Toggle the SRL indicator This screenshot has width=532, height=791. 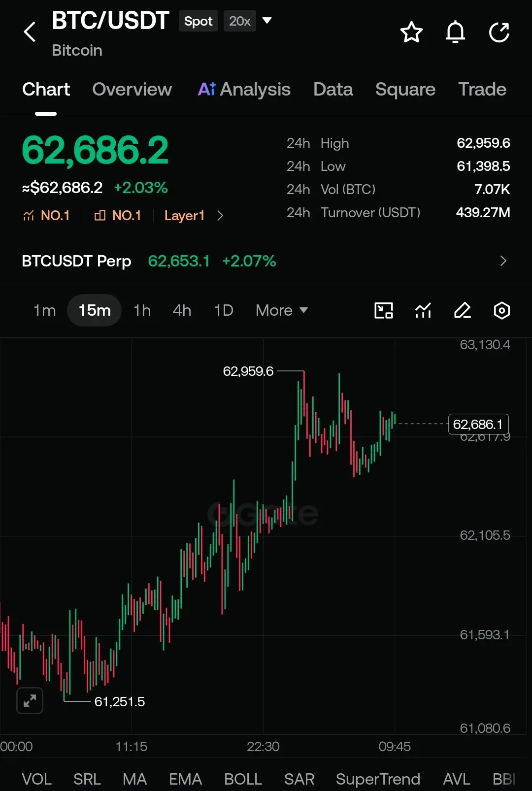point(87,779)
